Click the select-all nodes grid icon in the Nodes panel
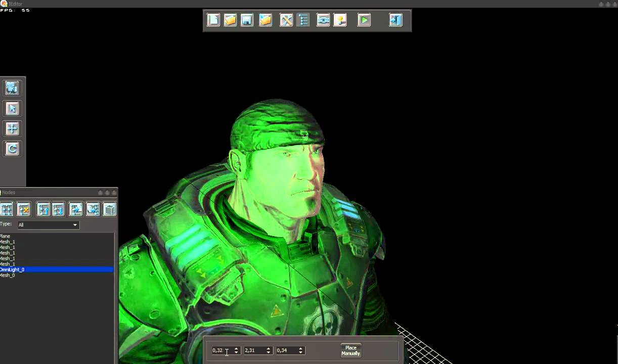 tap(7, 209)
